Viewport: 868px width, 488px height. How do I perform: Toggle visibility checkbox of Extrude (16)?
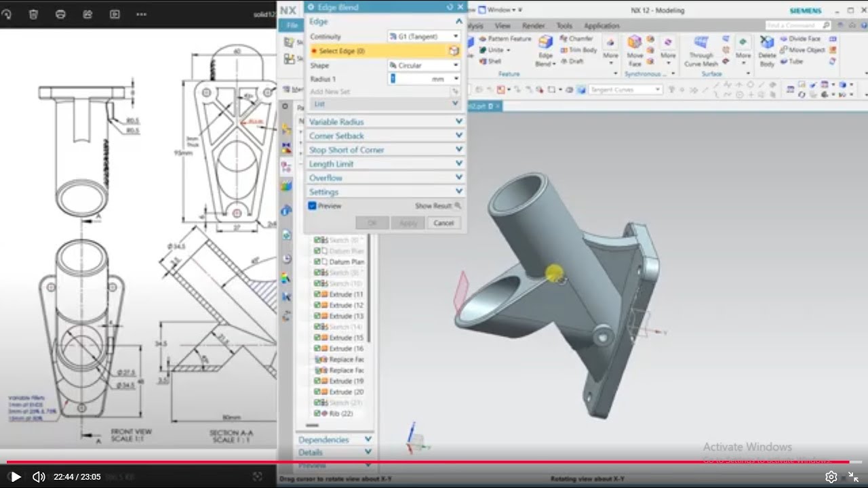coord(317,348)
